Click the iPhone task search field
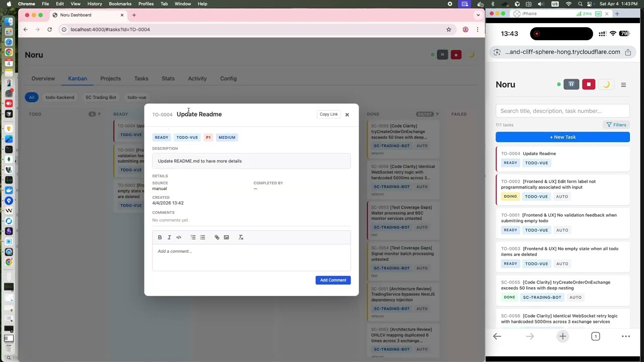Screen dimensions: 644x362 coord(562,111)
